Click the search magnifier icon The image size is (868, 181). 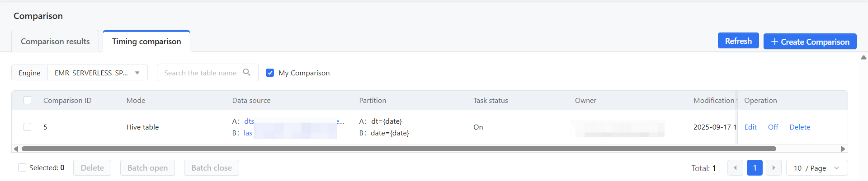[247, 72]
